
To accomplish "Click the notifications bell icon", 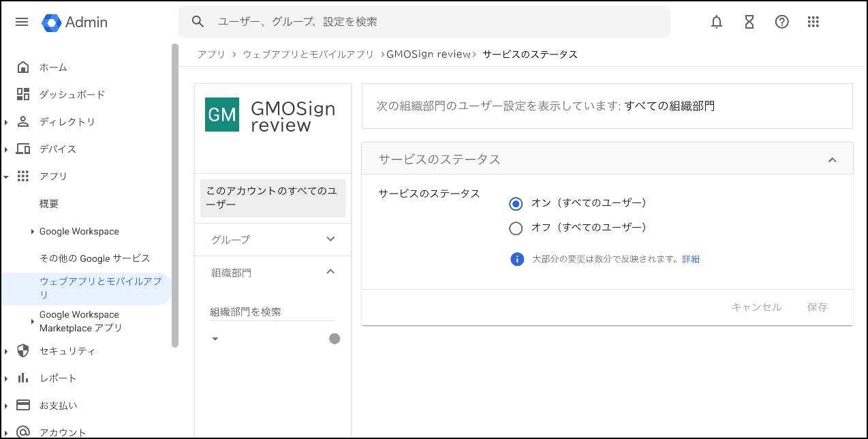I will [x=716, y=22].
